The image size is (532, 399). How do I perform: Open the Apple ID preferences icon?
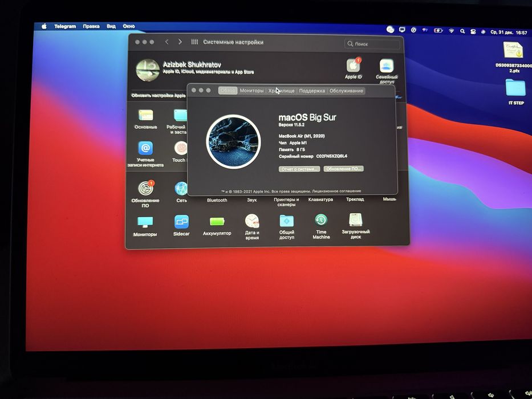[353, 66]
